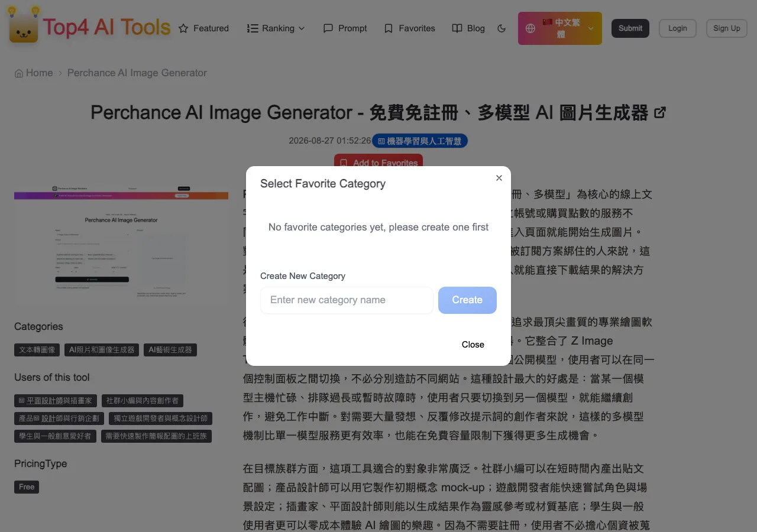757x532 pixels.
Task: Focus the new category name field
Action: pyautogui.click(x=347, y=300)
